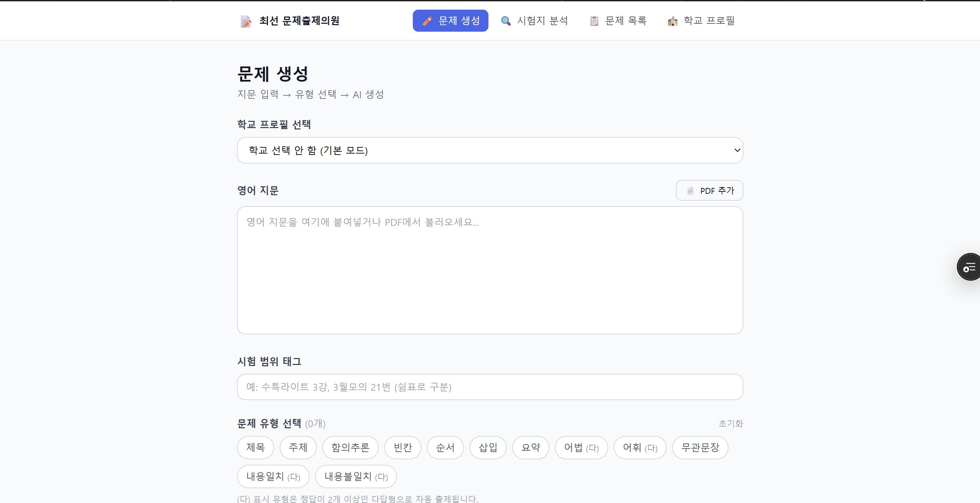This screenshot has width=980, height=503.
Task: Click the school building icon beside 학교 프로필
Action: pos(672,21)
